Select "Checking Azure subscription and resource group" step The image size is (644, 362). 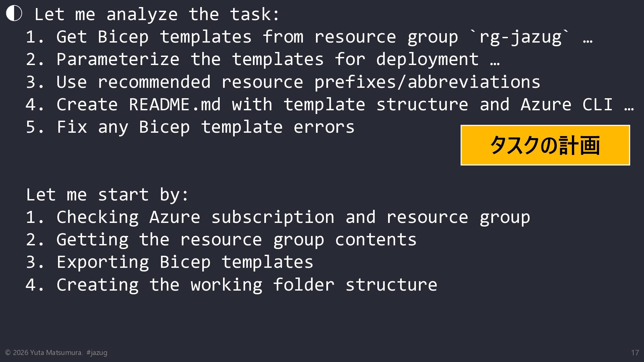pos(293,217)
